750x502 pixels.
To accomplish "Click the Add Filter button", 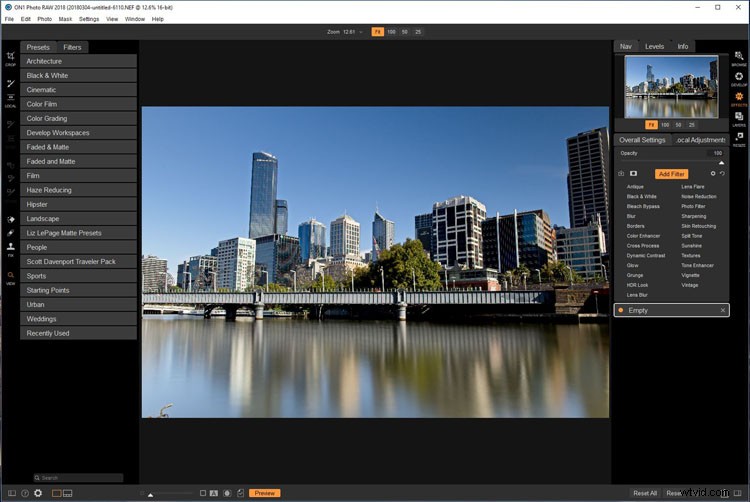I will pyautogui.click(x=672, y=174).
